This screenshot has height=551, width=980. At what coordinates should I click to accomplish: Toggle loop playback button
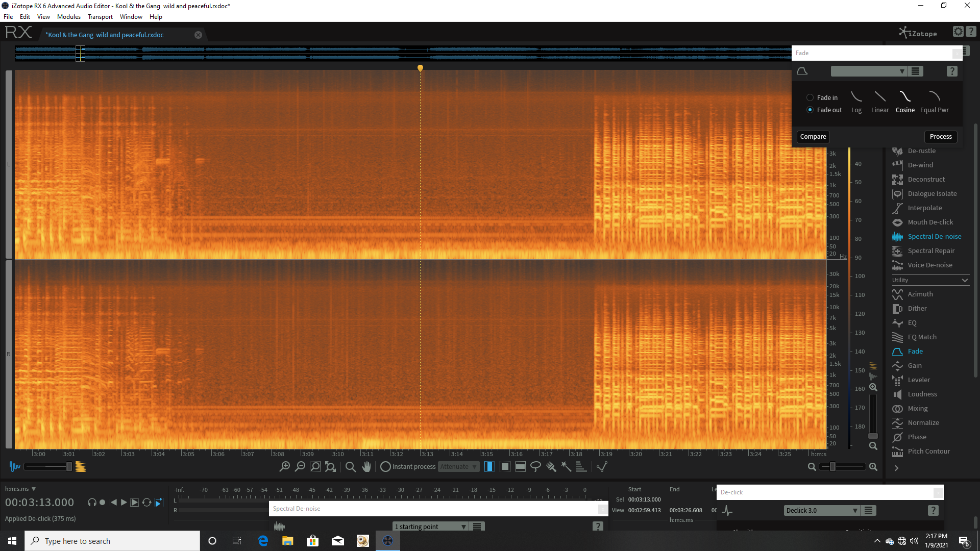click(146, 503)
